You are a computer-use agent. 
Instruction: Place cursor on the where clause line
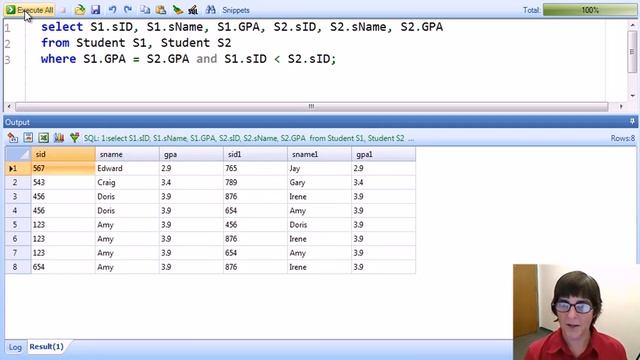pos(189,59)
